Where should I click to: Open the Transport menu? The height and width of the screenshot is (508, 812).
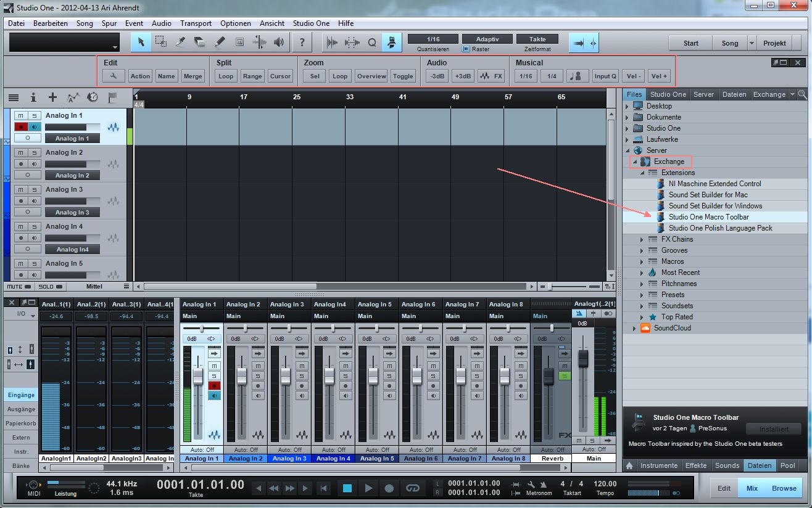(x=196, y=23)
